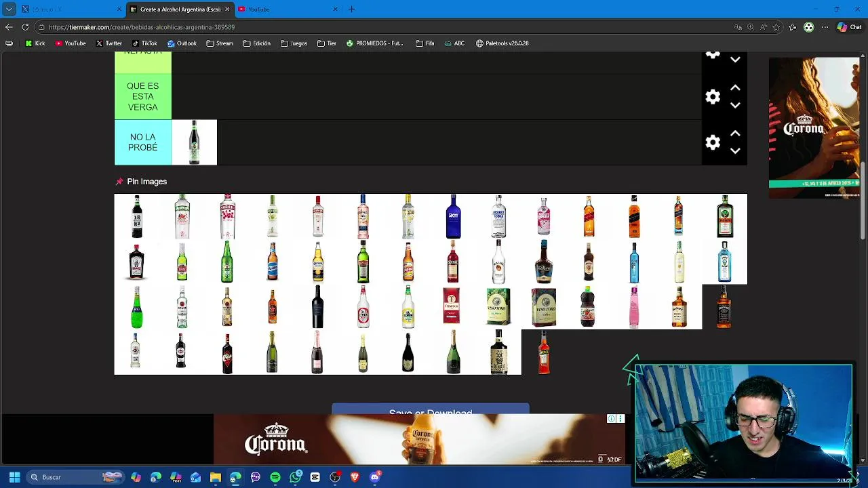The width and height of the screenshot is (868, 488).
Task: Click the Save or Download button
Action: coord(430,409)
